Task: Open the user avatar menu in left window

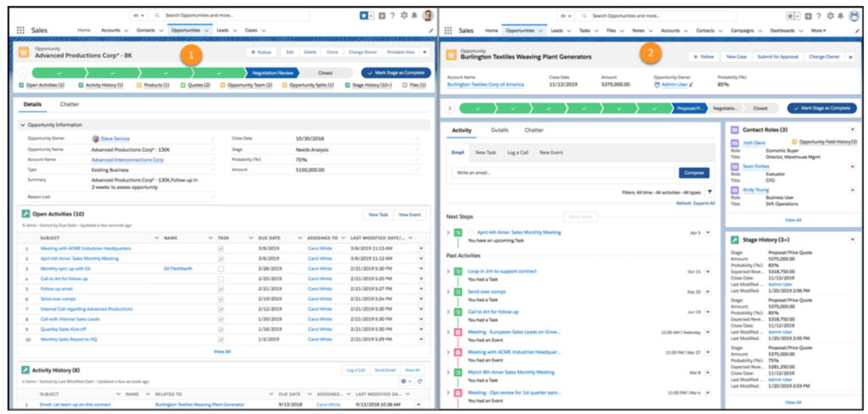Action: point(427,15)
